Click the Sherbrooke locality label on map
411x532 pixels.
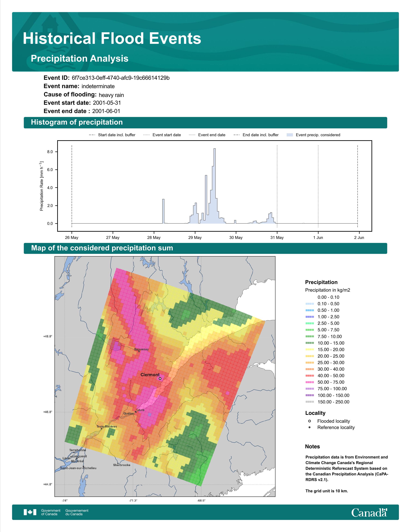122,465
